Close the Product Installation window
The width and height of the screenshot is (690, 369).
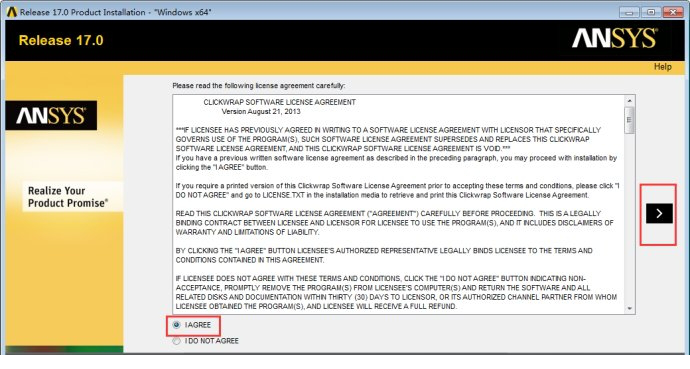point(672,12)
